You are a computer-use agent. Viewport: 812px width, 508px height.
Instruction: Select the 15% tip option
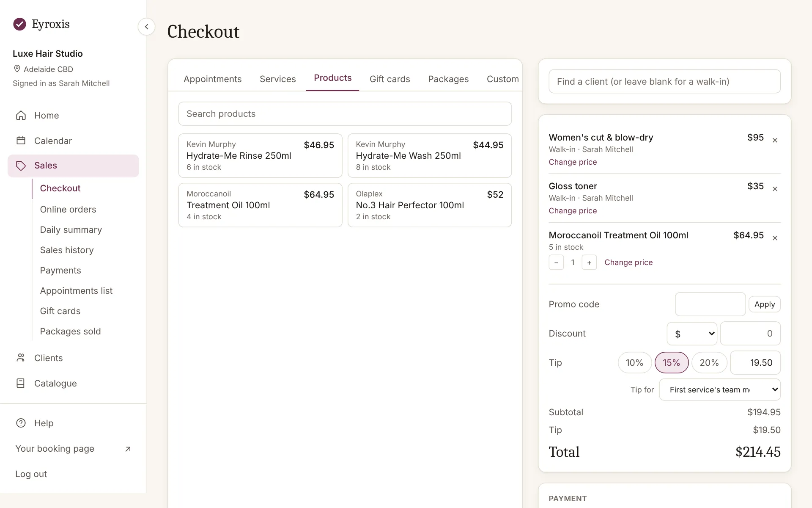672,363
